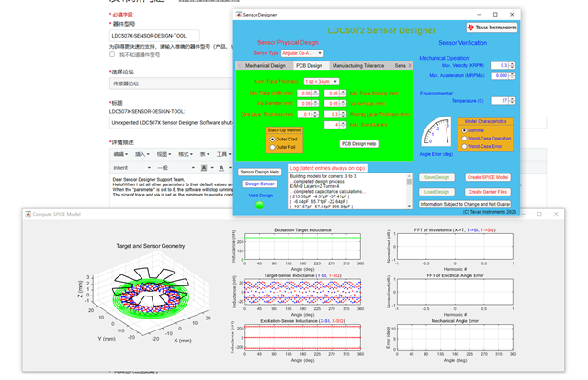
Task: Click the Via Diameter value field
Action: pos(304,104)
